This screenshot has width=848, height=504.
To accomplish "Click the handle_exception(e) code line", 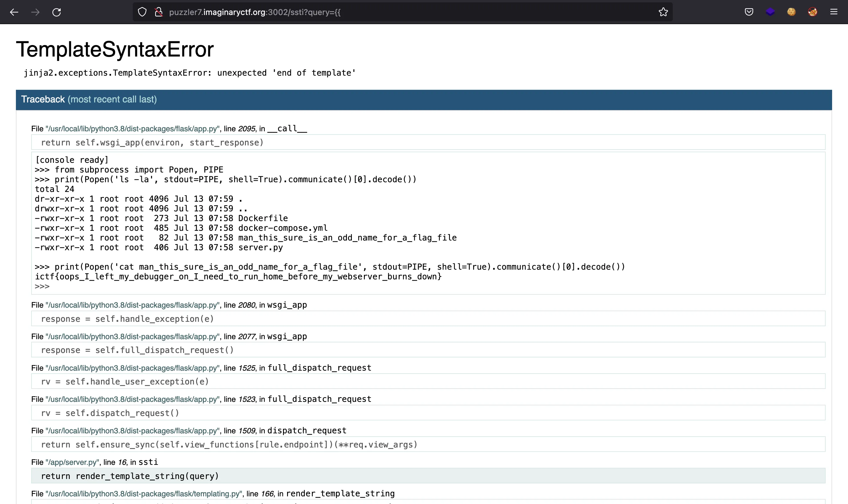I will coord(428,319).
